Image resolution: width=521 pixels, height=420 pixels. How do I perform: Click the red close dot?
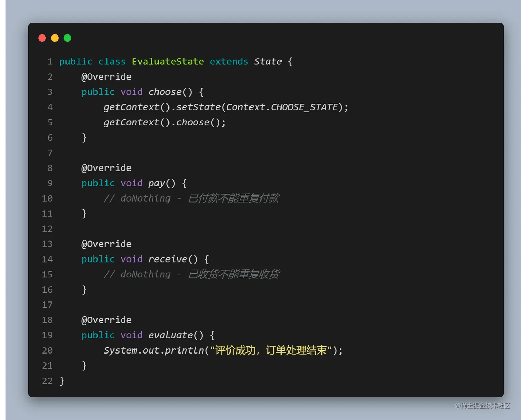(42, 38)
